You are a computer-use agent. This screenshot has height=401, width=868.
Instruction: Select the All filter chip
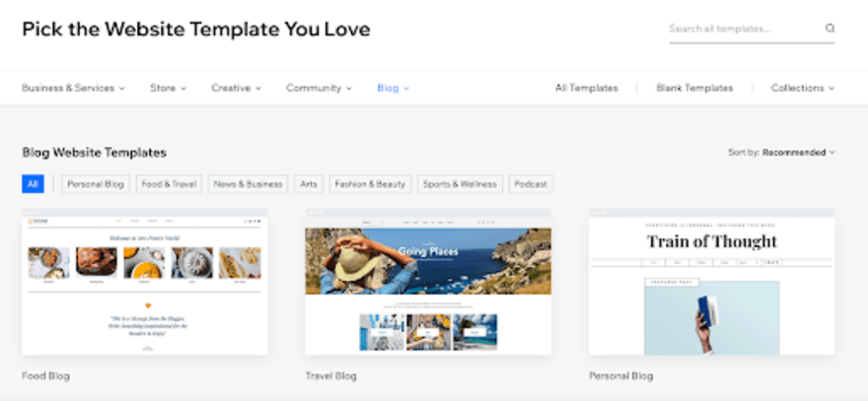[x=33, y=184]
